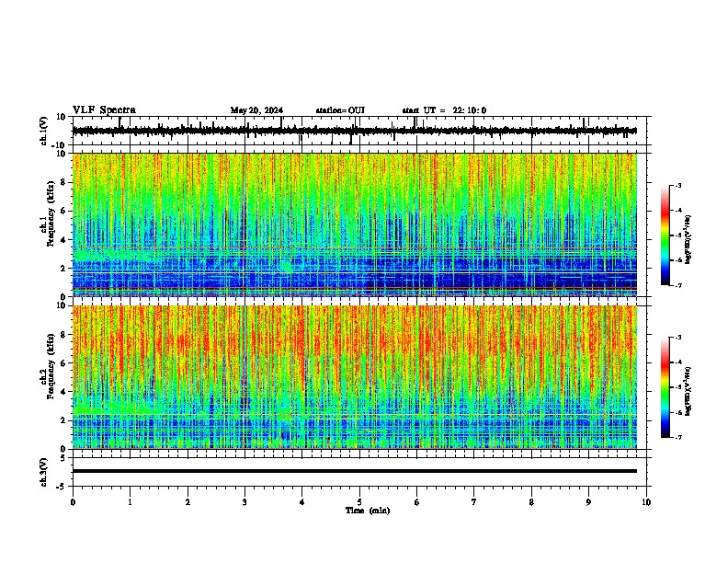Click ch.2 colorbar label '-7'
Screen dimensions: 728x563
pyautogui.click(x=678, y=437)
